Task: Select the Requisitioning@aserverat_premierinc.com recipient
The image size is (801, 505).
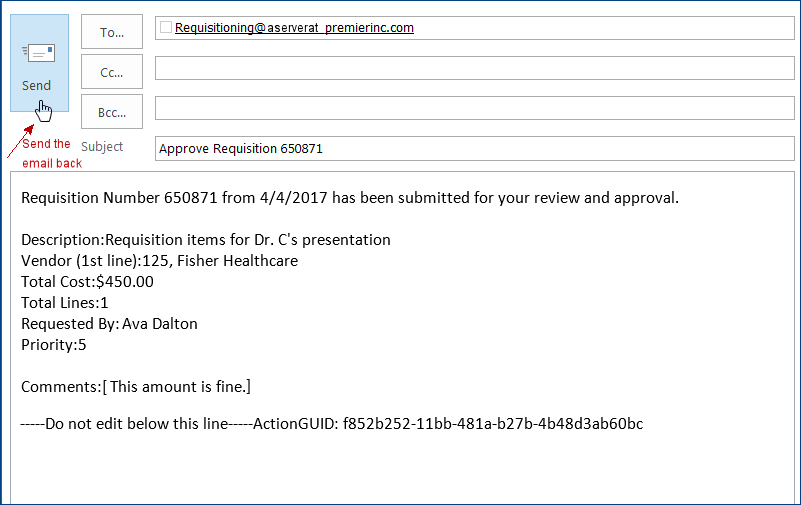Action: pos(294,28)
